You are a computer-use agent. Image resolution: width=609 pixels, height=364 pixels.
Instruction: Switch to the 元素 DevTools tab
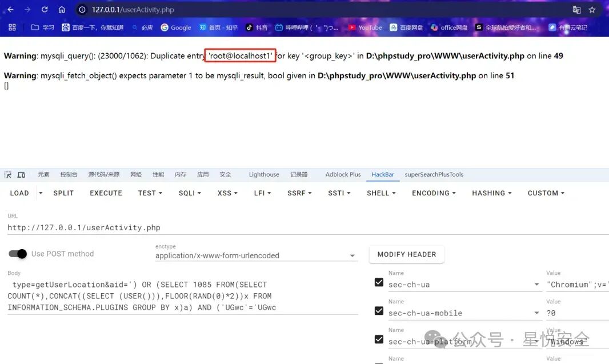(43, 174)
